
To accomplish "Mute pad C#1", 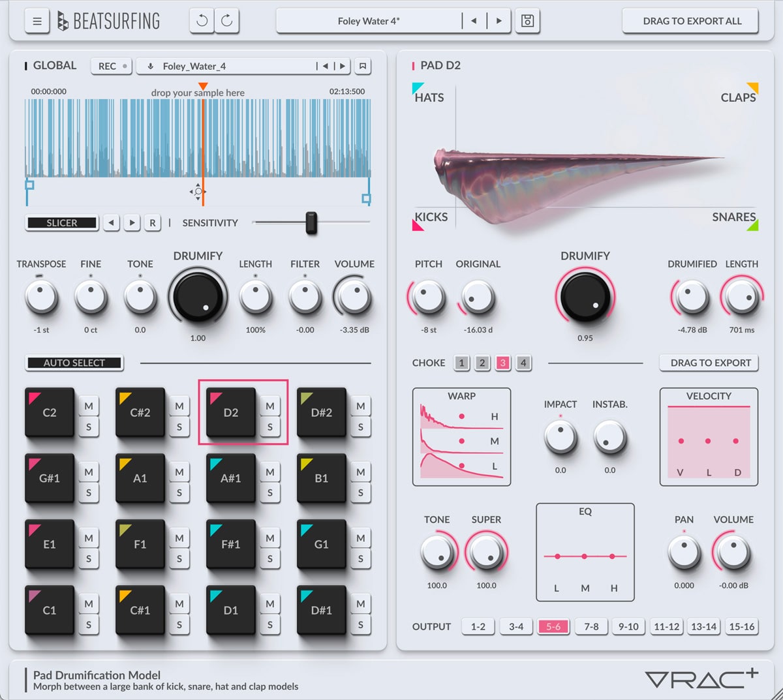I will (179, 603).
